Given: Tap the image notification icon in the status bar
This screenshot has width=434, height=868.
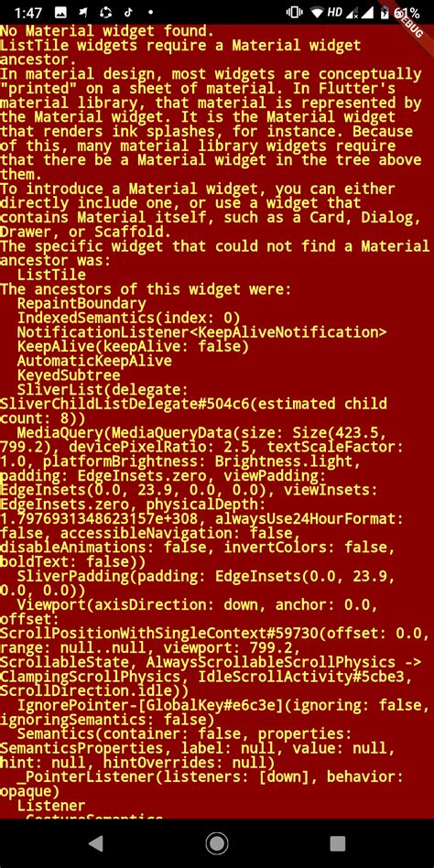Looking at the screenshot, I should coord(61,12).
